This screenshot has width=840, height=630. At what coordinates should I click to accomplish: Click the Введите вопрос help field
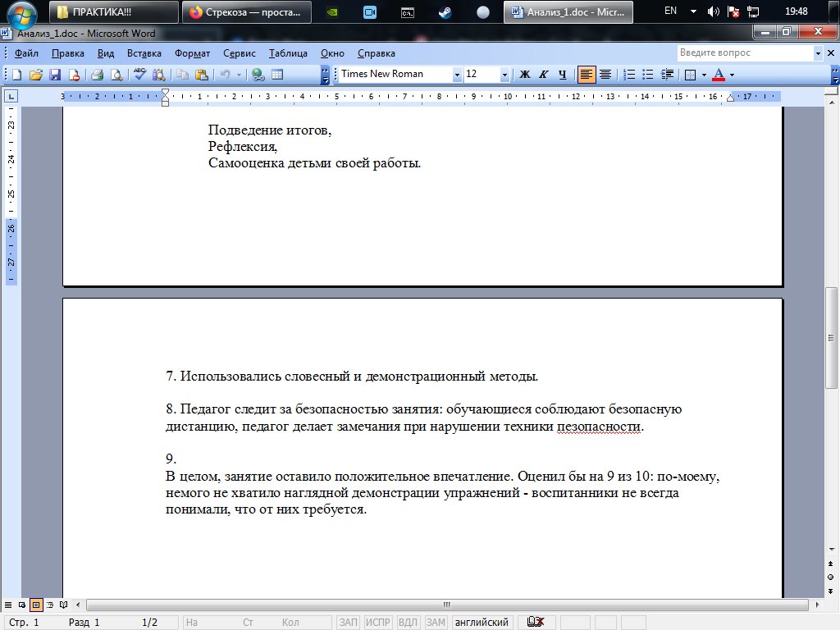(745, 53)
